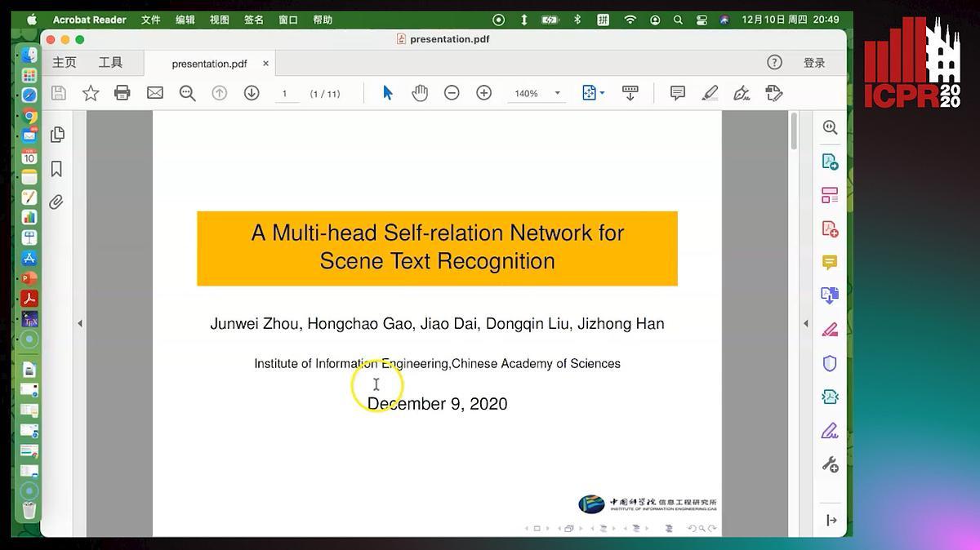Click the zoom out minus button
The width and height of the screenshot is (980, 550).
pyautogui.click(x=452, y=93)
